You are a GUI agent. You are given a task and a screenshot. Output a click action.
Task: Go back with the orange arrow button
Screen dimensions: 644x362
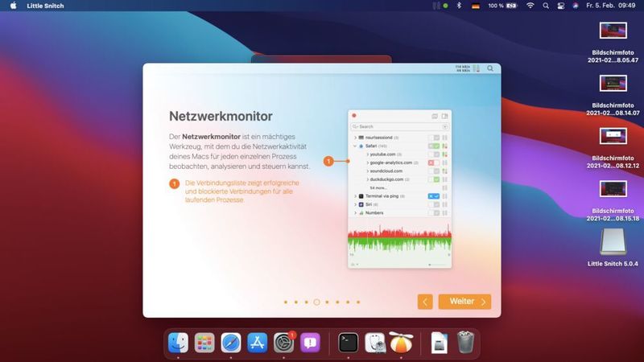(x=425, y=302)
